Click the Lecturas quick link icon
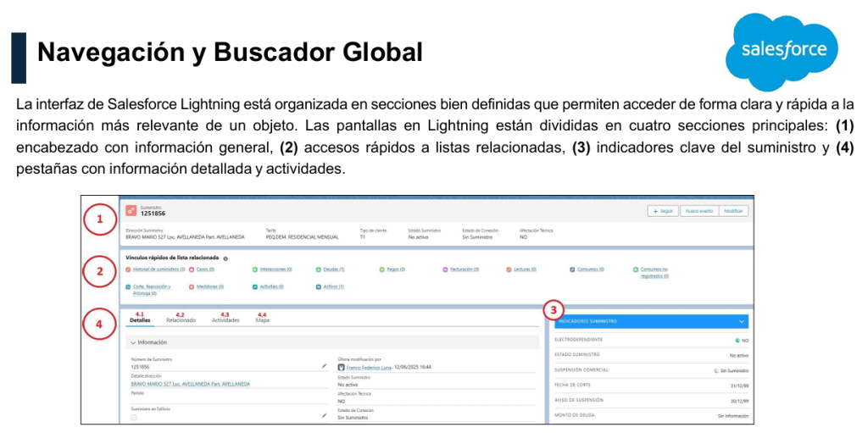This screenshot has width=868, height=433. pyautogui.click(x=509, y=269)
